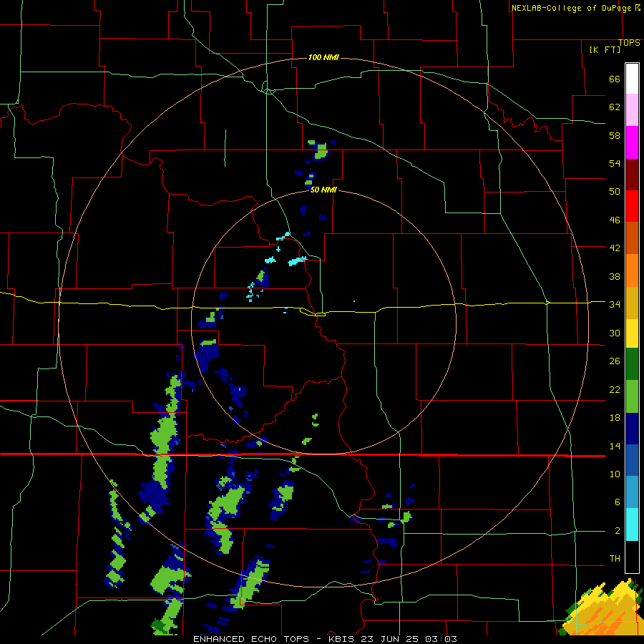
Task: Click the 100 NMI range ring label
Action: [x=323, y=57]
